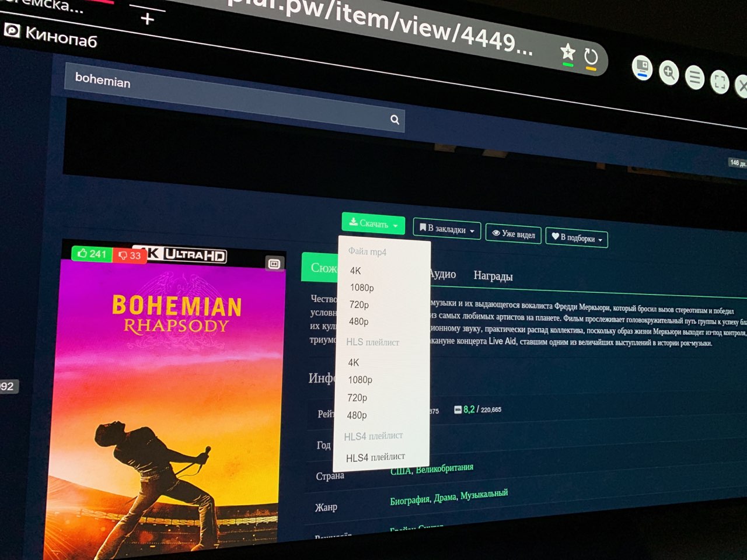
Task: Toggle fullscreen with the corner-brackets icon
Action: coord(720,82)
